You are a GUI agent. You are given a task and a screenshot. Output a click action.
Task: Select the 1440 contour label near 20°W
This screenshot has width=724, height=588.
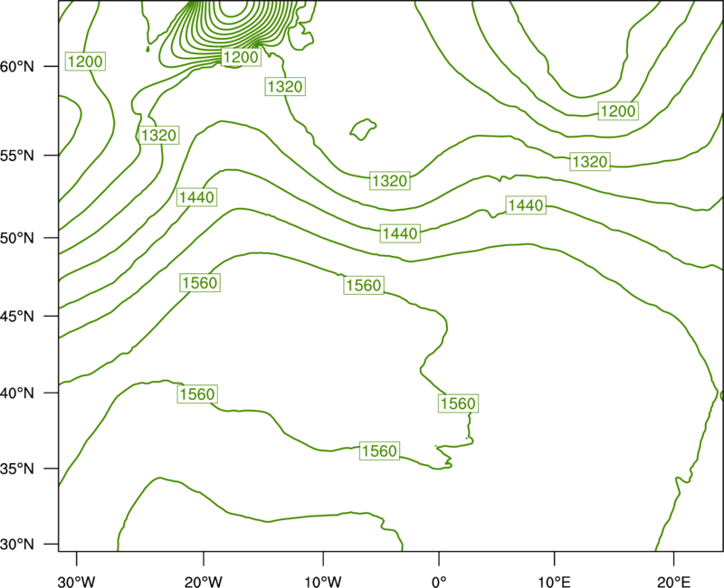click(196, 197)
